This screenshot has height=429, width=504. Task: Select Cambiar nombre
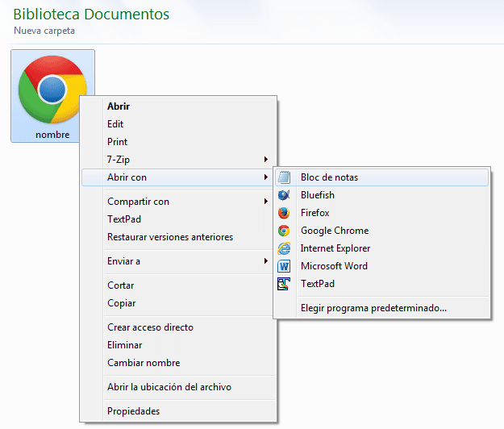click(179, 363)
